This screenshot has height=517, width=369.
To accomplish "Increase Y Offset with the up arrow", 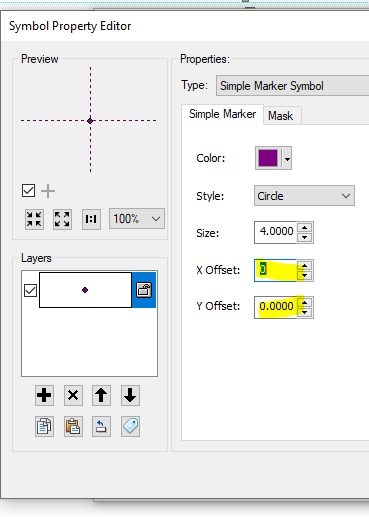I will (304, 302).
